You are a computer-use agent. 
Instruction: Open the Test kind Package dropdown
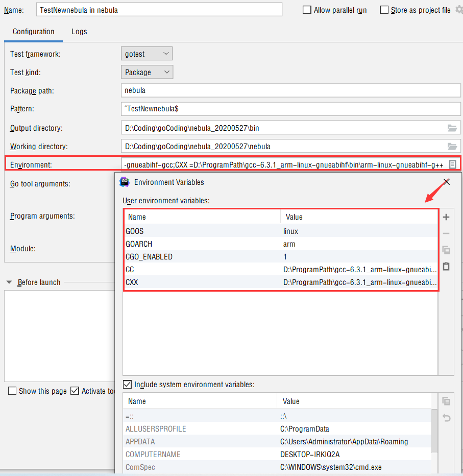point(147,72)
